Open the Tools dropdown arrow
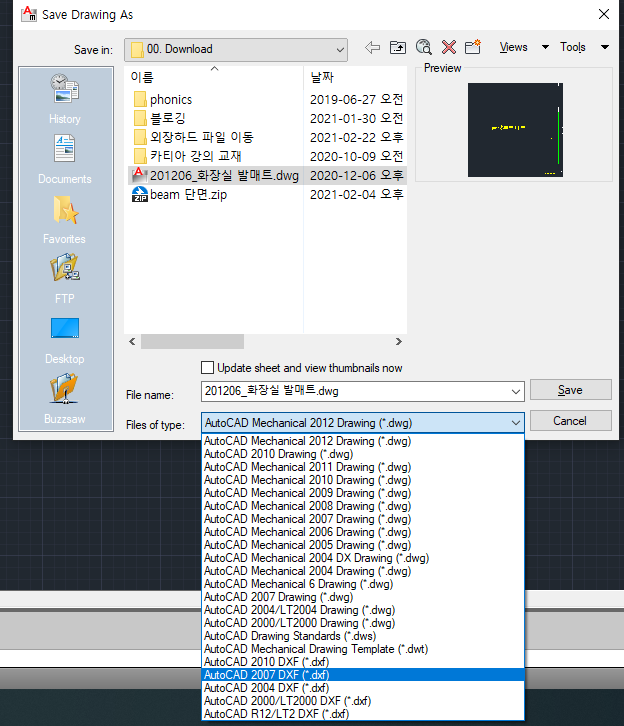The width and height of the screenshot is (624, 726). click(x=605, y=47)
